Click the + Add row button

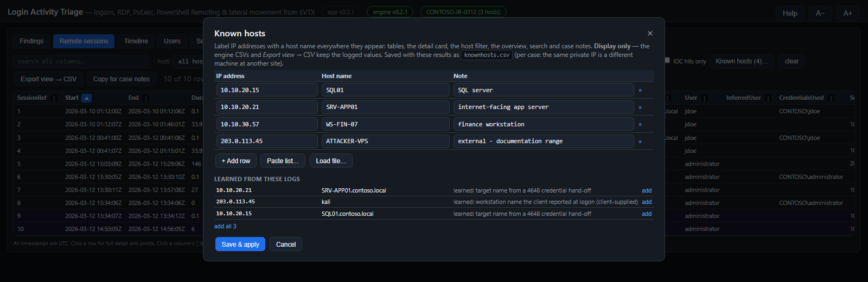(236, 161)
